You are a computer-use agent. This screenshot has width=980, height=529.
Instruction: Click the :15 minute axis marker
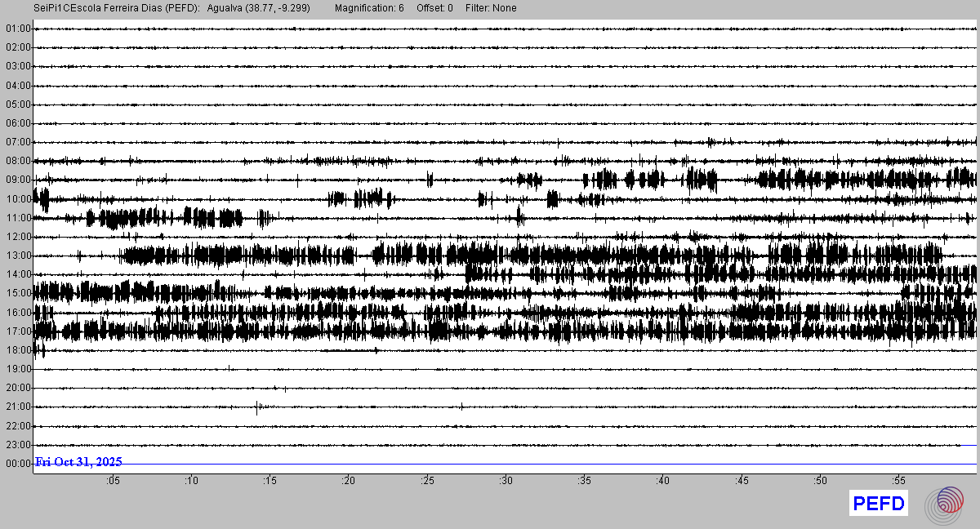(269, 481)
